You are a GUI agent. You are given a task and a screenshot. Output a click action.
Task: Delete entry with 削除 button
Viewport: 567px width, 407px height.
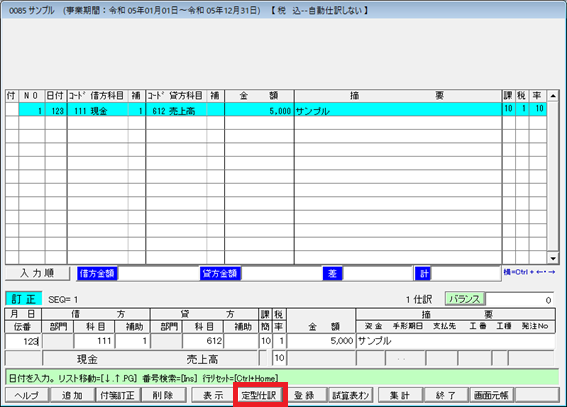[x=163, y=395]
